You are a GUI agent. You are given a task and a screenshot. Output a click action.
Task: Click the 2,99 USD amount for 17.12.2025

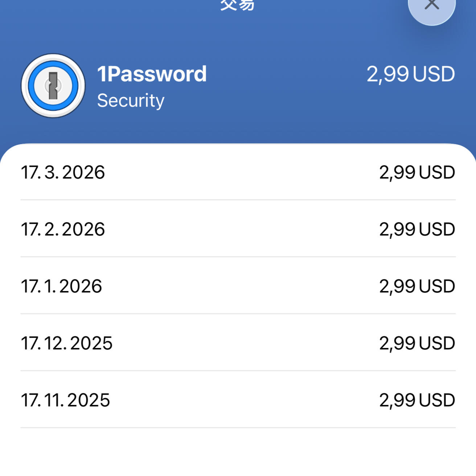[417, 343]
